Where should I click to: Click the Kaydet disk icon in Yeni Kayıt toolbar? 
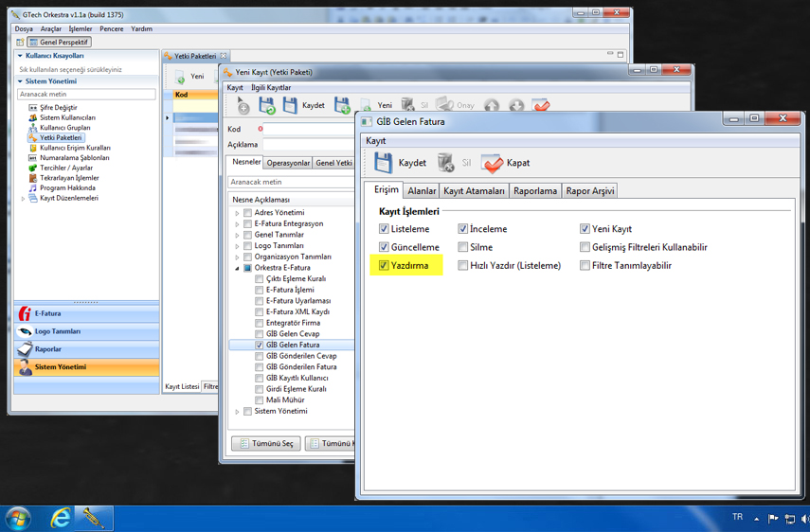coord(290,105)
